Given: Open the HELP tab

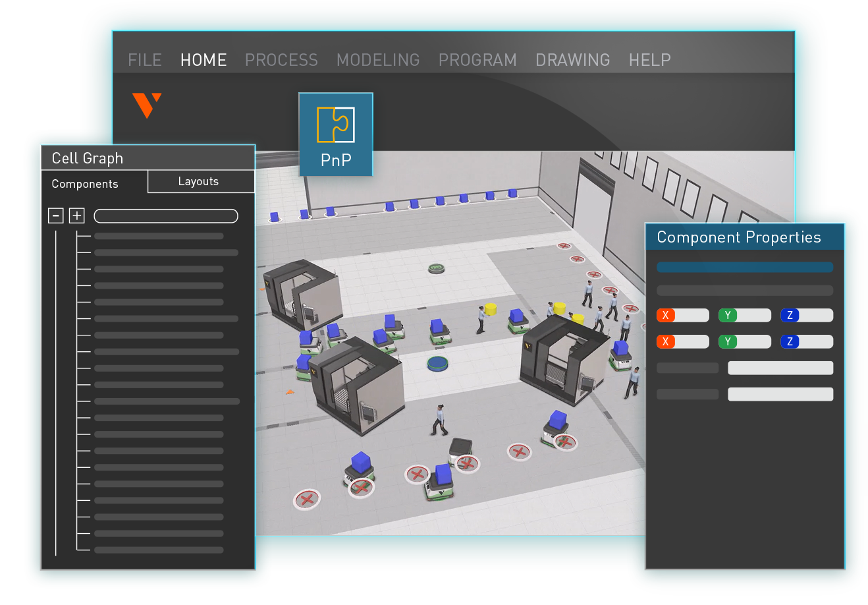Looking at the screenshot, I should 649,60.
